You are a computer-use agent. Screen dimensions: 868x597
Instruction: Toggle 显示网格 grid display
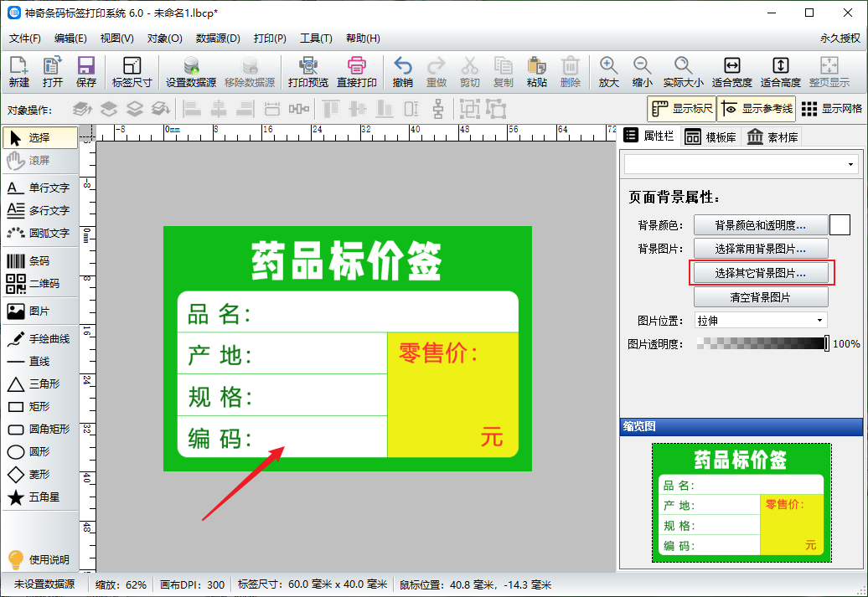click(x=831, y=109)
